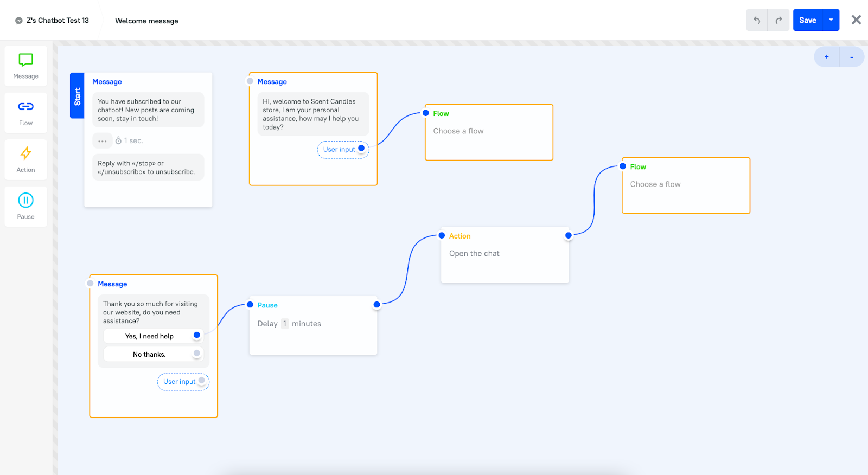This screenshot has width=868, height=475.
Task: Open 'Choose a flow' in upper Flow block
Action: tap(458, 131)
